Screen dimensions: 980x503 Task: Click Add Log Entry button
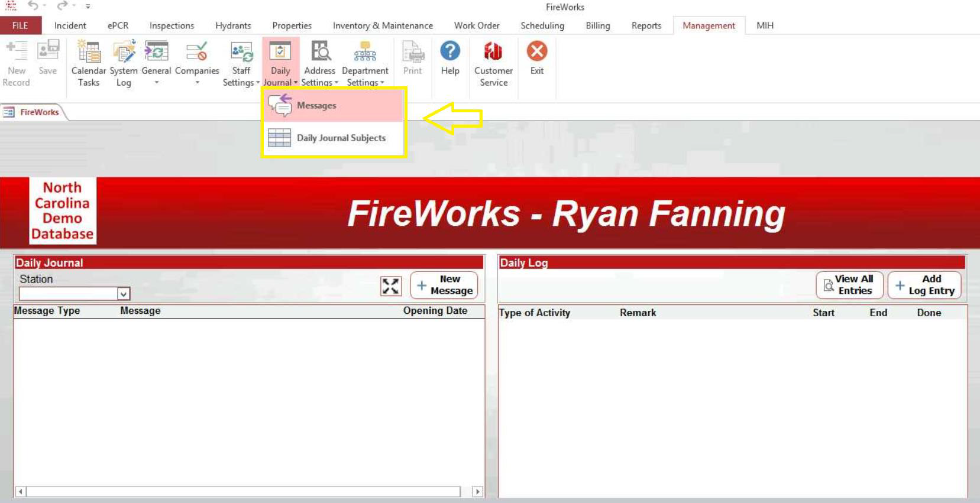tap(924, 285)
